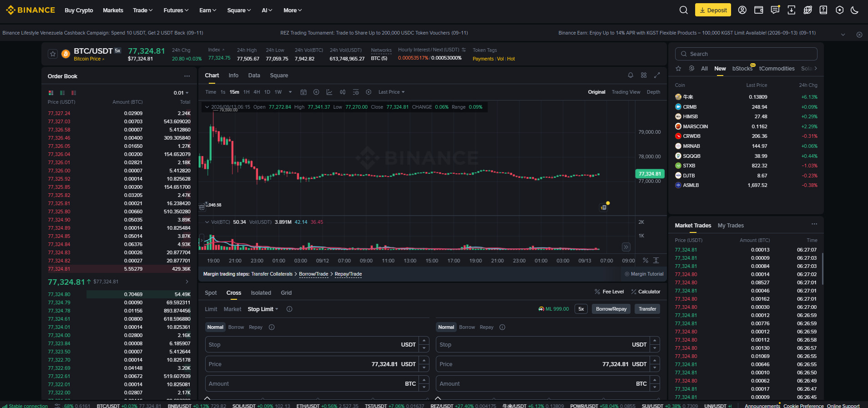Open the technical indicators line-chart icon
Screen dimensions: 868x408
pos(329,92)
